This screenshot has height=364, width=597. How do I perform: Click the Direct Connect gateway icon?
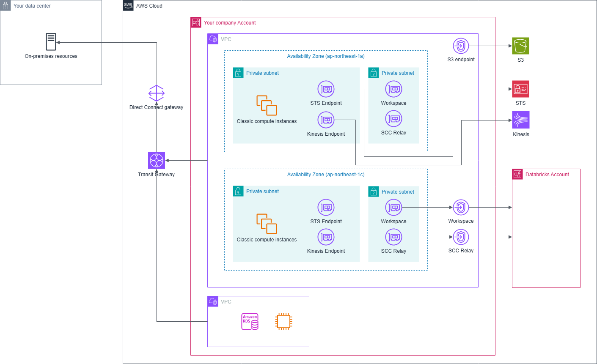(157, 93)
